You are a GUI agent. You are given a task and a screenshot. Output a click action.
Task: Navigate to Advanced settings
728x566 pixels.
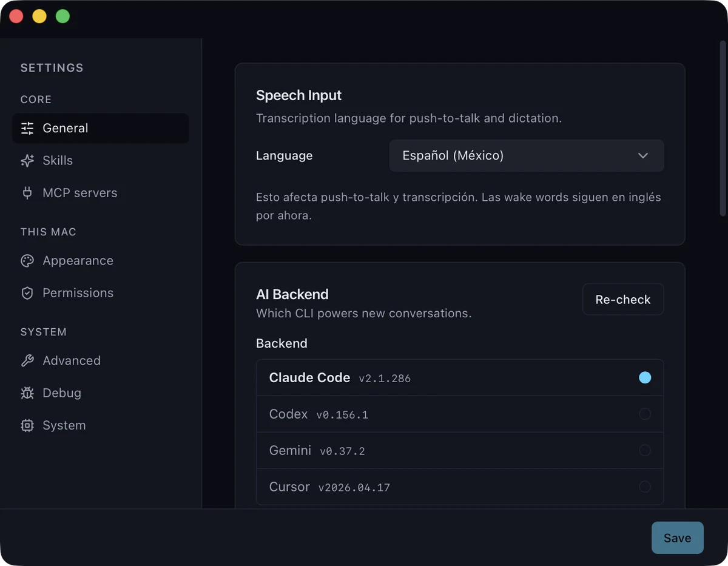pos(101,361)
